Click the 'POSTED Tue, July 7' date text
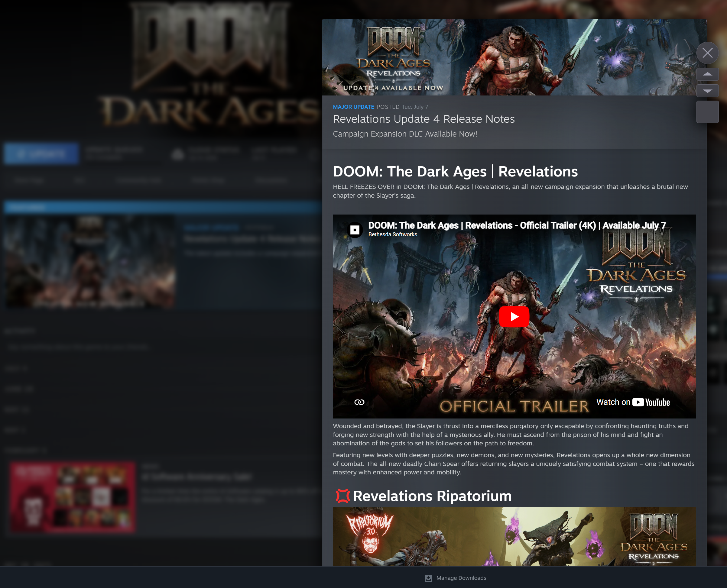This screenshot has width=727, height=588. coord(402,107)
